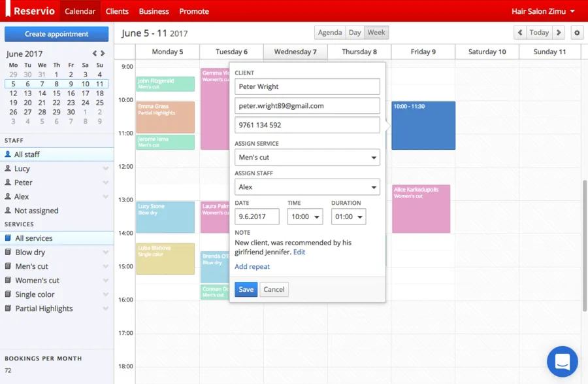The width and height of the screenshot is (588, 384).
Task: Open the chat support bubble icon
Action: click(562, 362)
